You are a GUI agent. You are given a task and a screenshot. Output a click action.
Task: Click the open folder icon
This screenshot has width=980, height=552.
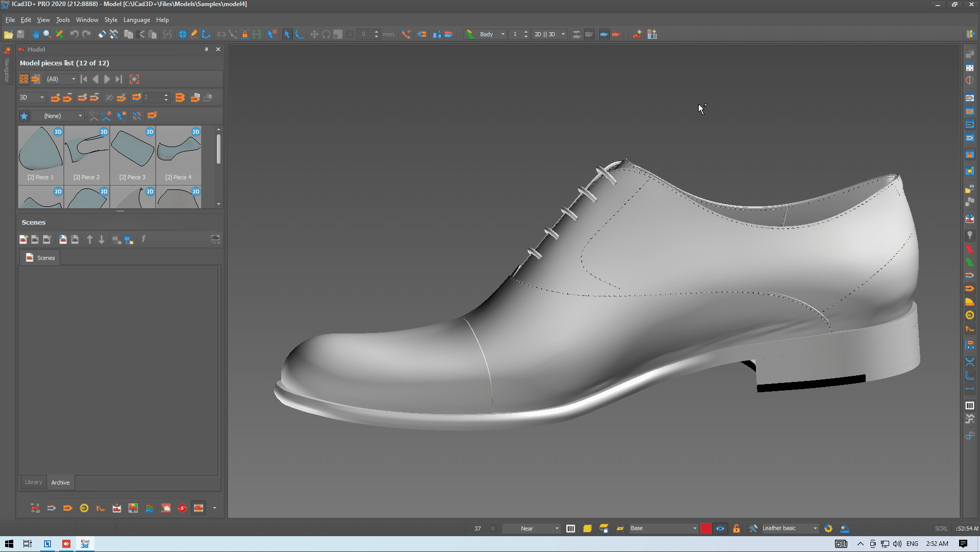click(x=8, y=34)
